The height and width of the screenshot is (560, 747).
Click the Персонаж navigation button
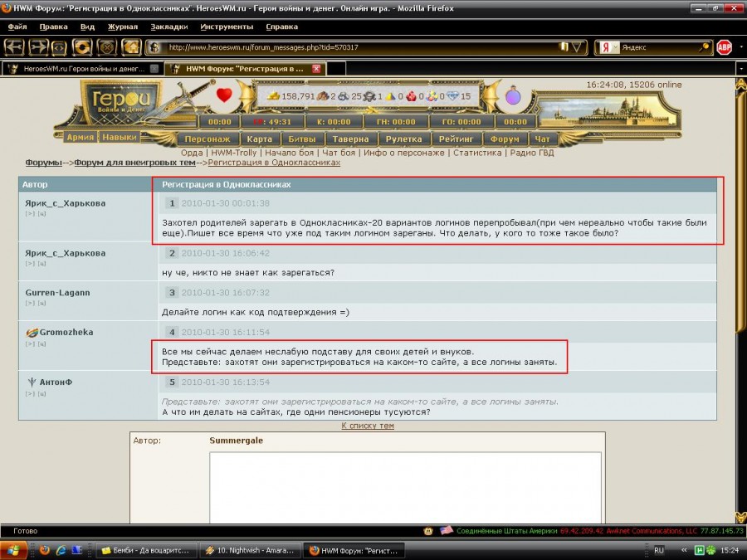[208, 139]
